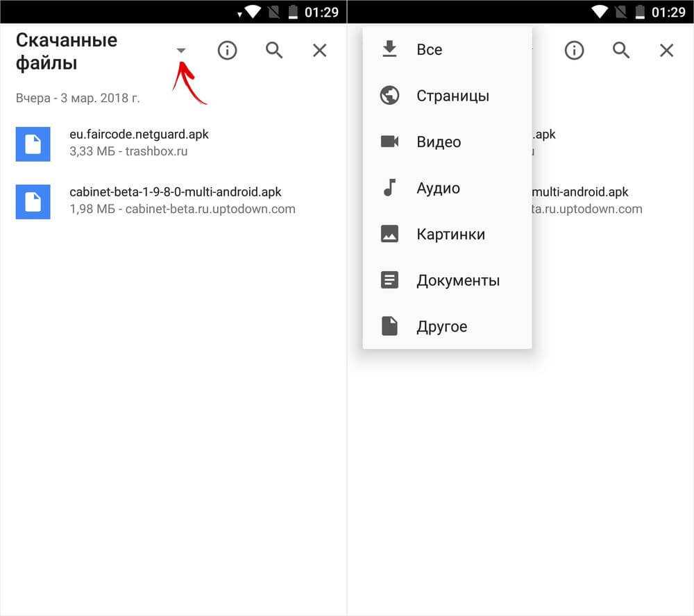694x616 pixels.
Task: Tap the blue file icon for eu.faircode.netguard.apk
Action: (x=33, y=144)
